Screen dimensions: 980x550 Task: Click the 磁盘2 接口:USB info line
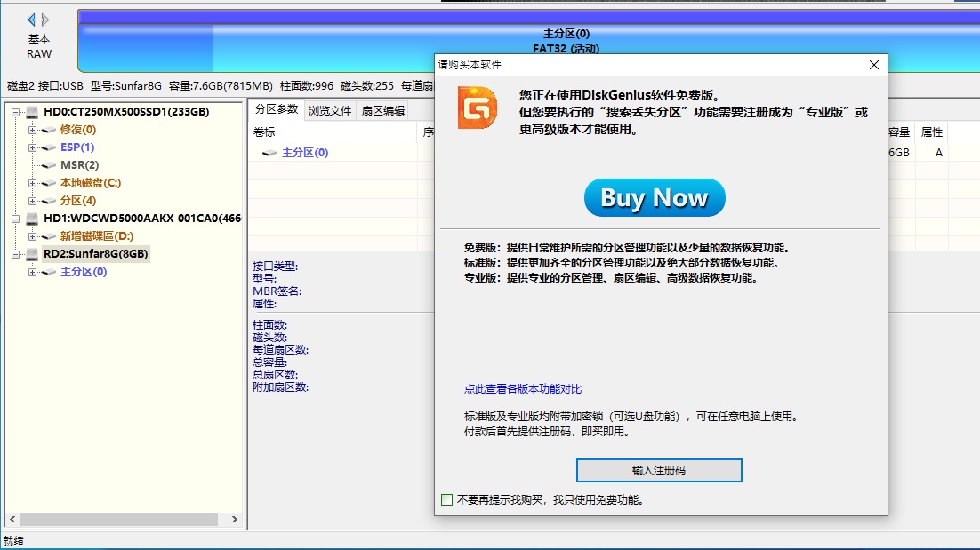click(220, 86)
